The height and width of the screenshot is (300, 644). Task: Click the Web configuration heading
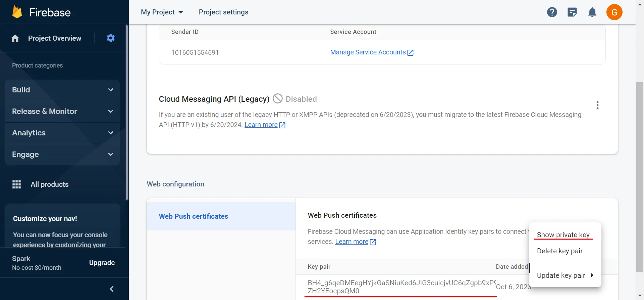pyautogui.click(x=175, y=184)
